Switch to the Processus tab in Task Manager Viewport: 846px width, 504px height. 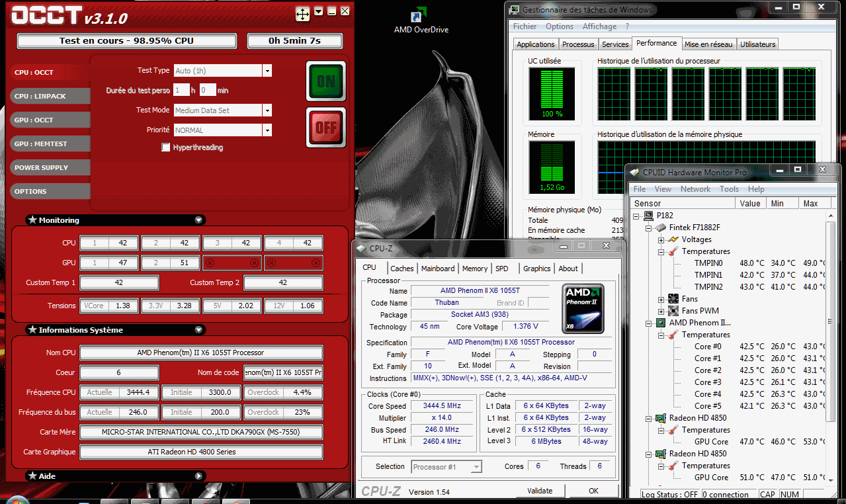[x=577, y=44]
